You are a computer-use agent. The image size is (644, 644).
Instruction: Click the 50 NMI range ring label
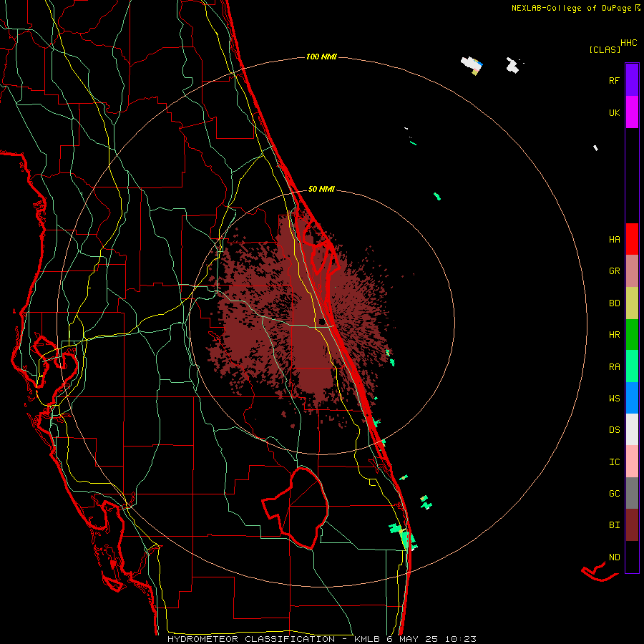tap(321, 189)
